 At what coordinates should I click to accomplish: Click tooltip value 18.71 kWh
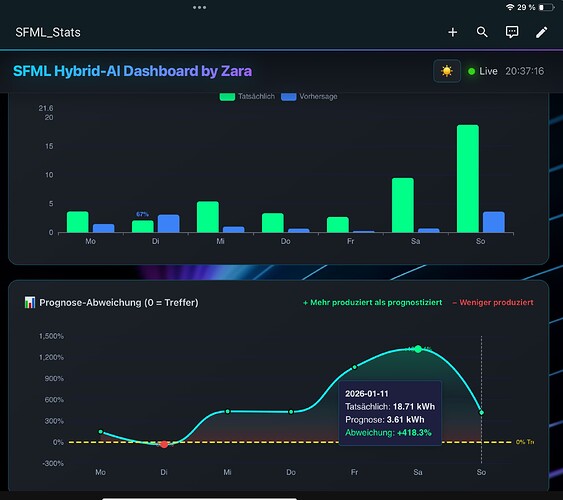(414, 407)
